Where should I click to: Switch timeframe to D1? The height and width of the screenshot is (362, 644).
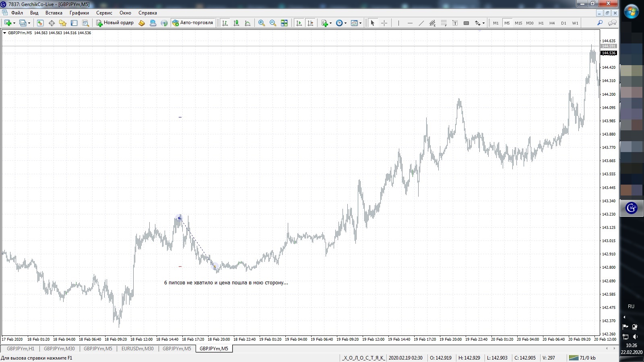click(x=563, y=23)
